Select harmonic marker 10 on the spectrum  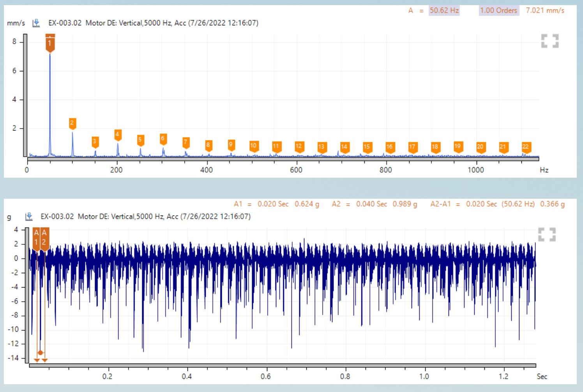254,146
